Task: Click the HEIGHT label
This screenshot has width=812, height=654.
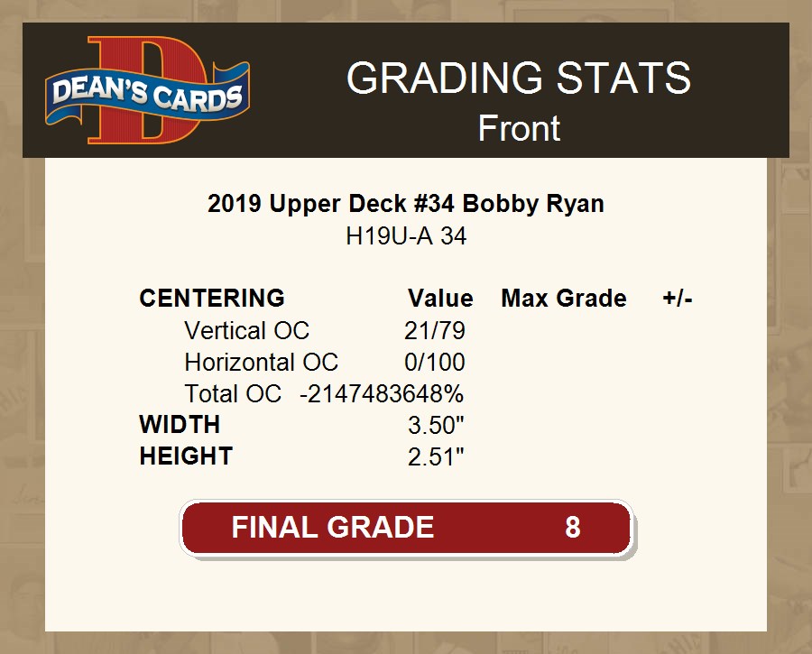Action: [x=186, y=456]
